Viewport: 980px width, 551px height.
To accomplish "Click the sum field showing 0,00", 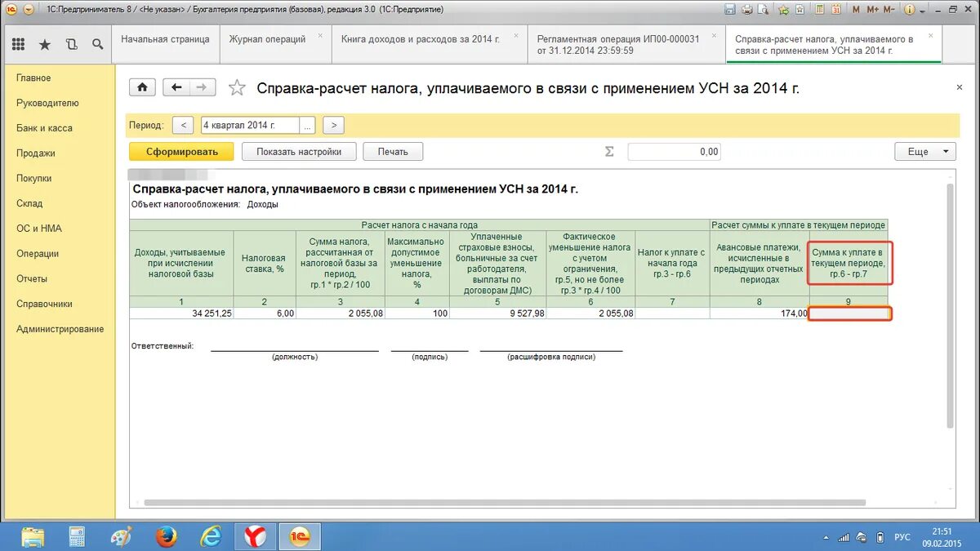I will 674,152.
